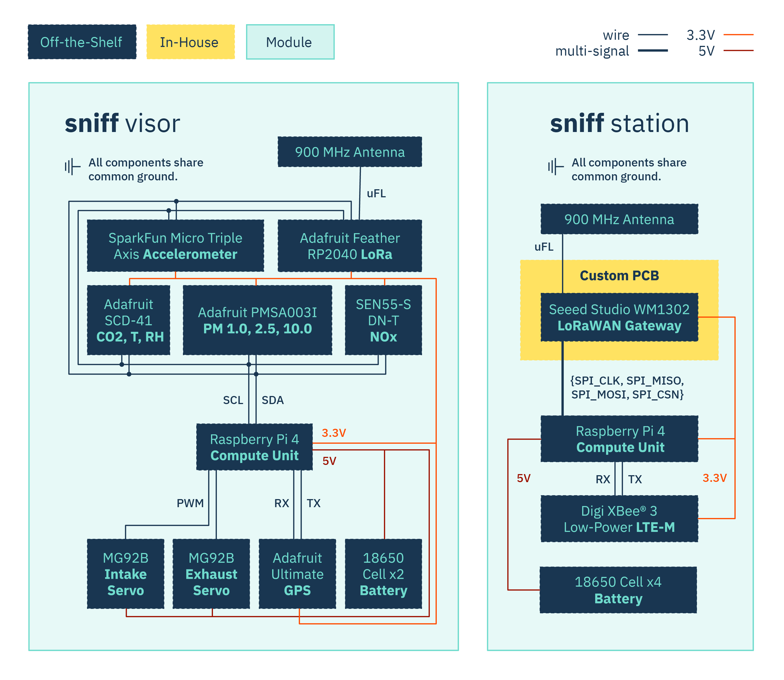Click the Seeed Studio LoRaWAN Gateway block
Screen dimensions: 784x680
pos(619,317)
